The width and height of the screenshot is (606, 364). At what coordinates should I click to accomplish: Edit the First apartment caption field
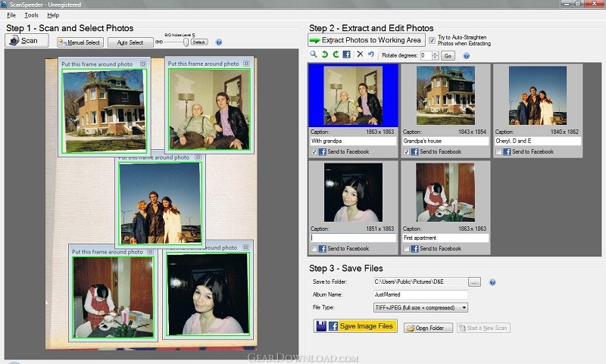click(445, 238)
